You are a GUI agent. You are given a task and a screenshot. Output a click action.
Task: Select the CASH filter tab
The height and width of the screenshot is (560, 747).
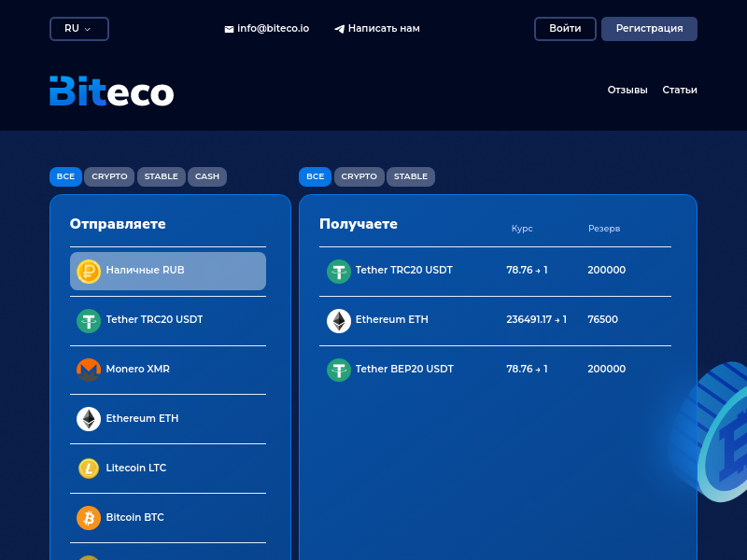coord(207,176)
